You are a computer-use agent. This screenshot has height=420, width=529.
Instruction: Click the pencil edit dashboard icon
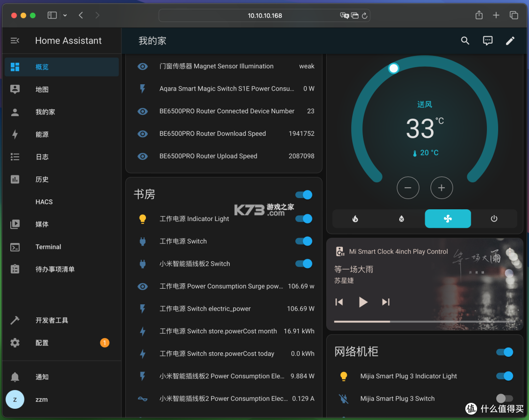click(510, 41)
